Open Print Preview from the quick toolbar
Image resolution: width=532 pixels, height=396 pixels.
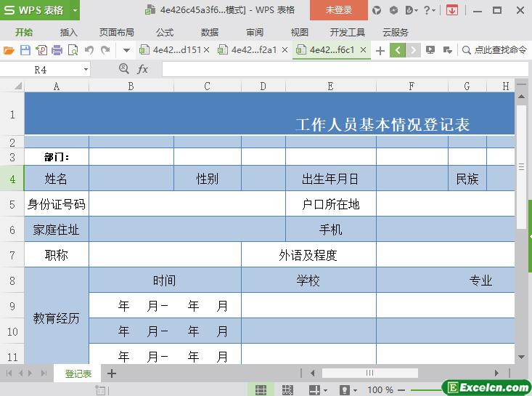click(73, 50)
